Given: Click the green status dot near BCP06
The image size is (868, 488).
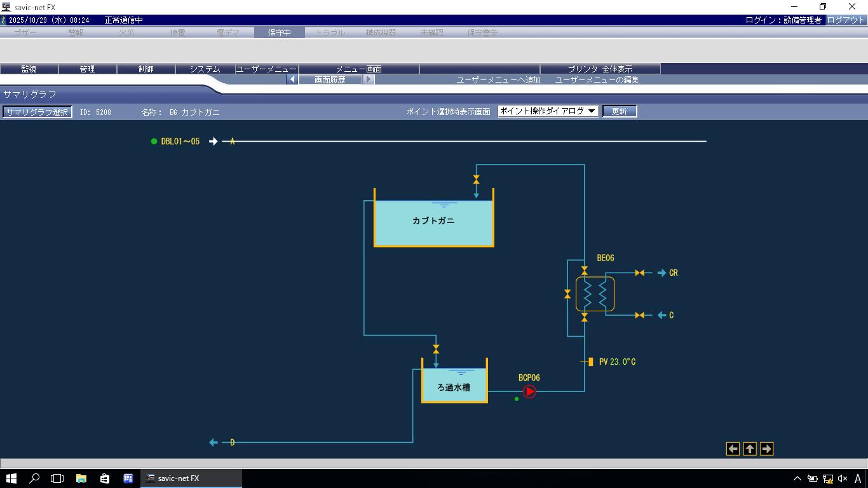Looking at the screenshot, I should click(x=517, y=399).
